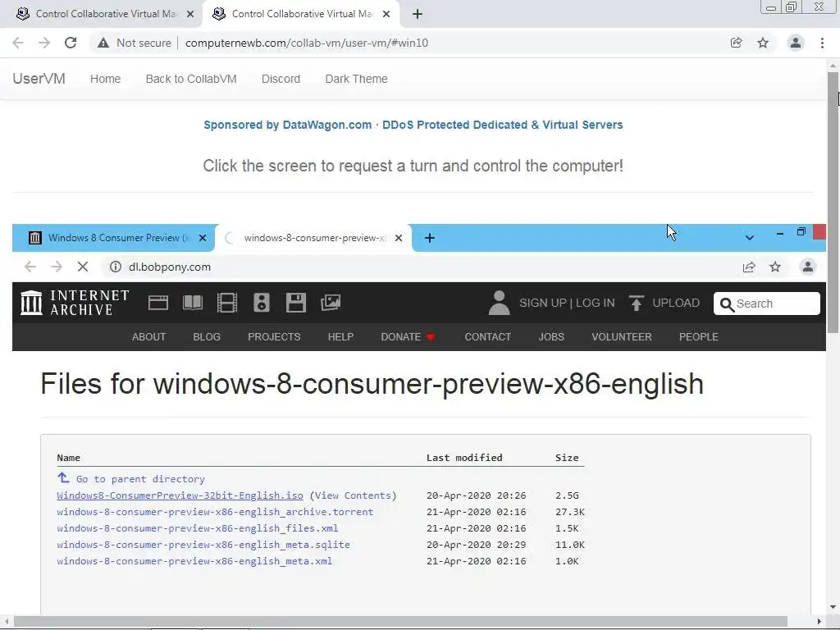
Task: Go back in outer Chrome browser
Action: click(18, 43)
